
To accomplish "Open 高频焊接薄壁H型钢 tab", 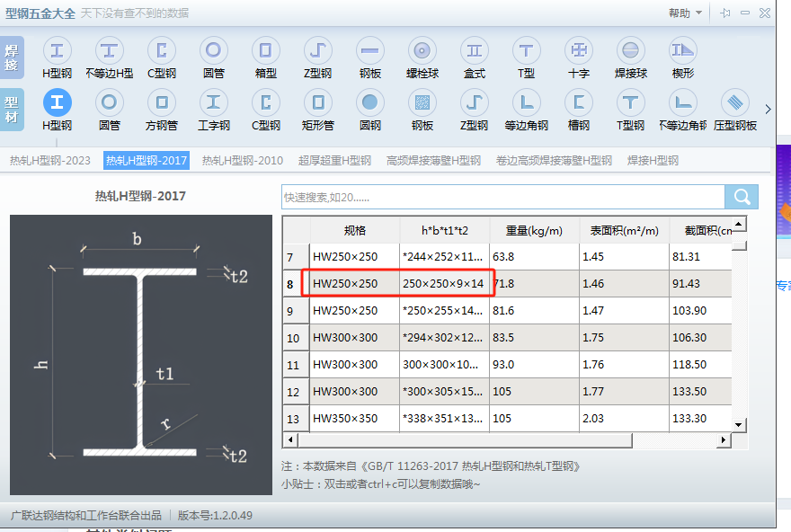I will click(x=433, y=160).
